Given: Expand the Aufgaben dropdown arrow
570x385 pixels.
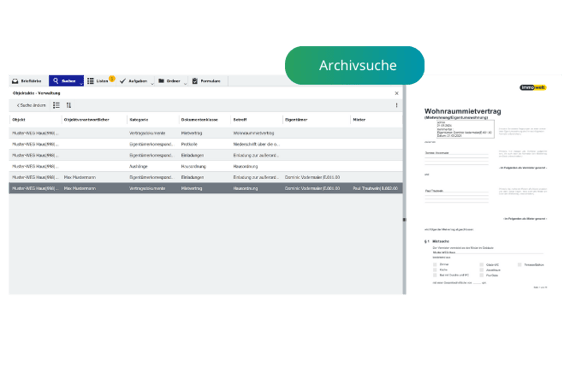Looking at the screenshot, I should 152,84.
